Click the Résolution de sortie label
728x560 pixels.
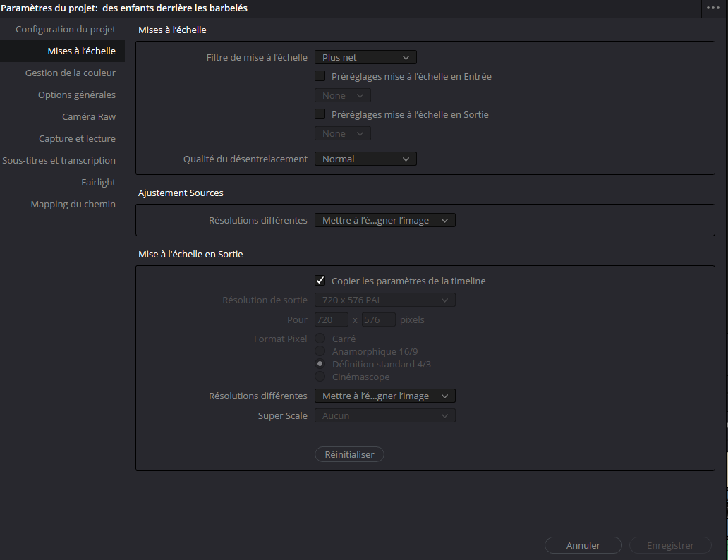[265, 300]
